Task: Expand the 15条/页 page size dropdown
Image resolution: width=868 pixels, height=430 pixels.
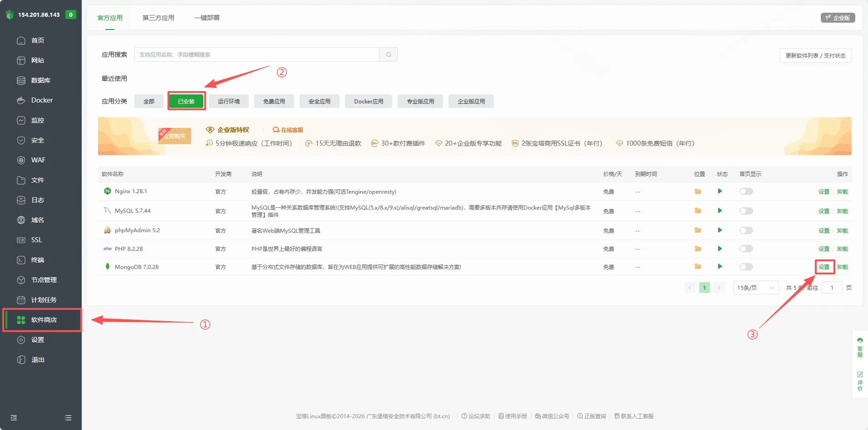Action: tap(755, 288)
